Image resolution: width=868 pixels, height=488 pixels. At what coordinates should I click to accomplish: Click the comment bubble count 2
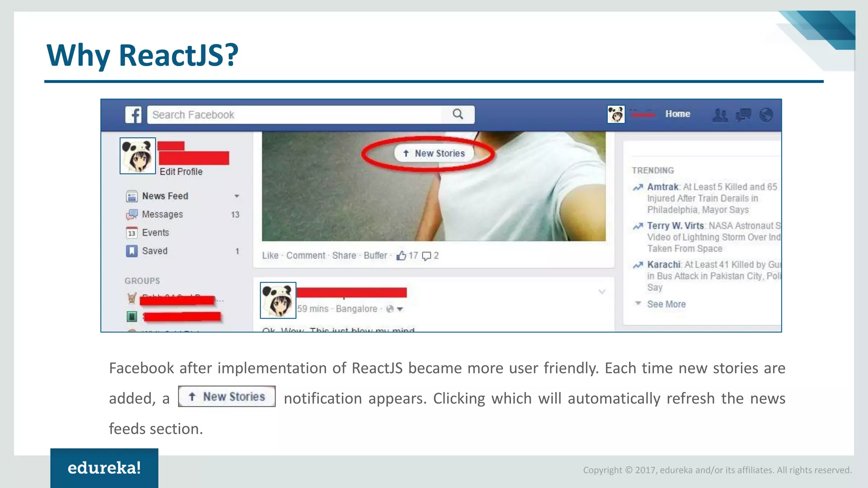(x=430, y=255)
